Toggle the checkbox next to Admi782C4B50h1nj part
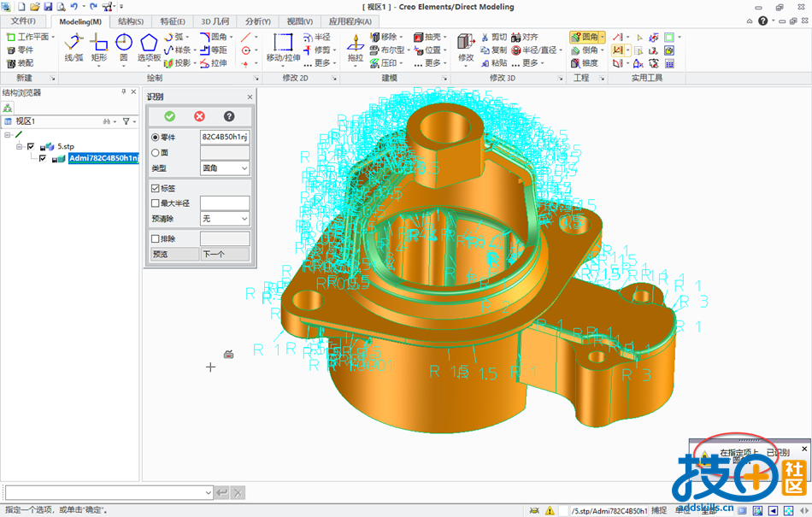Image resolution: width=812 pixels, height=517 pixels. pos(43,158)
